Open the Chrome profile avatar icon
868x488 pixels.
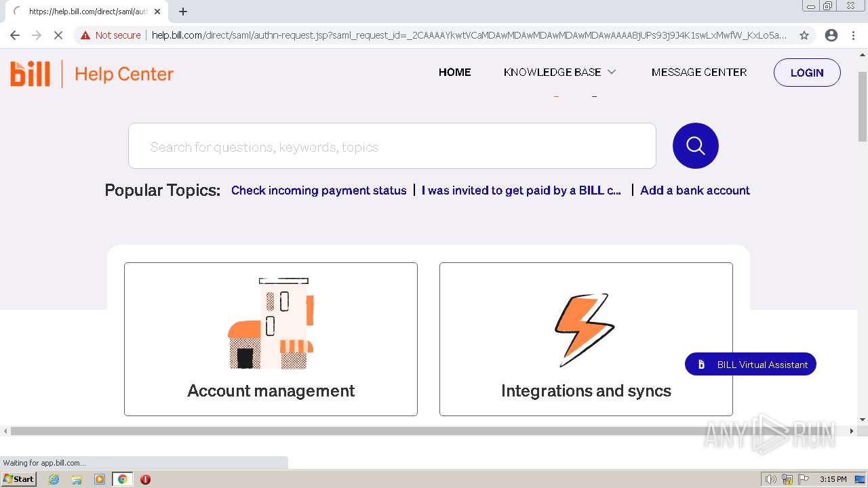point(831,35)
